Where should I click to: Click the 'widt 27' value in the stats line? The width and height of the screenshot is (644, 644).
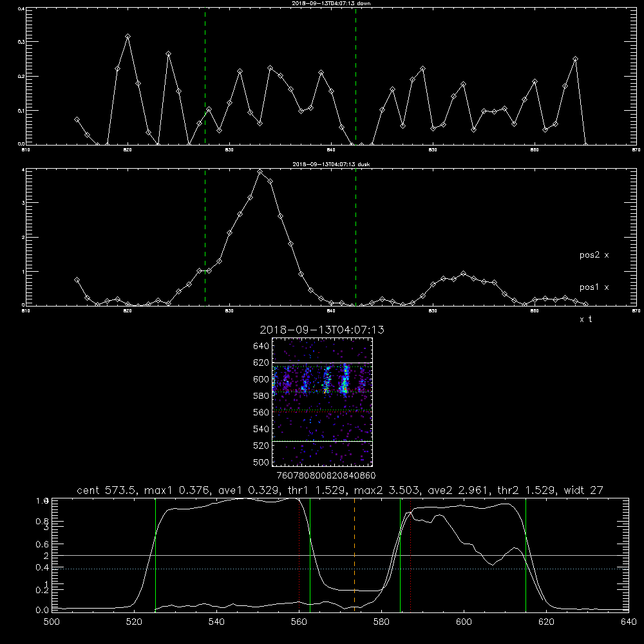coord(583,490)
